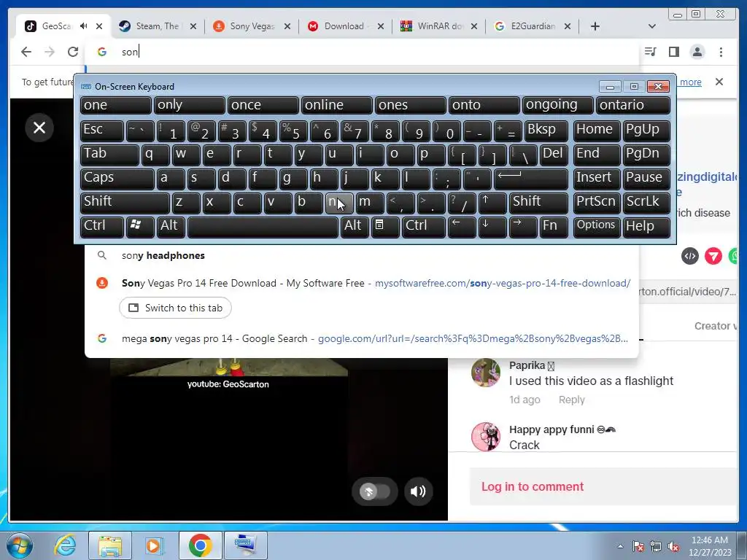
Task: Toggle the left Shift key on keyboard
Action: click(x=125, y=203)
